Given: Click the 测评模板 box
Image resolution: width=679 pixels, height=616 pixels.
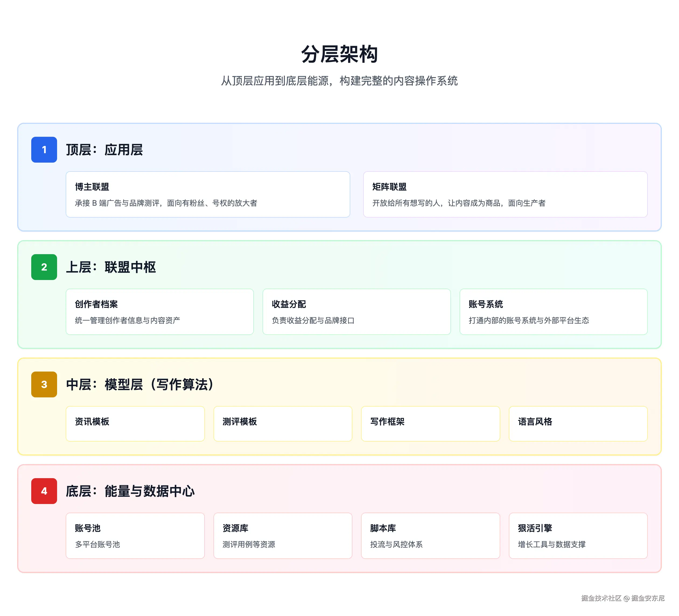Looking at the screenshot, I should click(x=283, y=423).
